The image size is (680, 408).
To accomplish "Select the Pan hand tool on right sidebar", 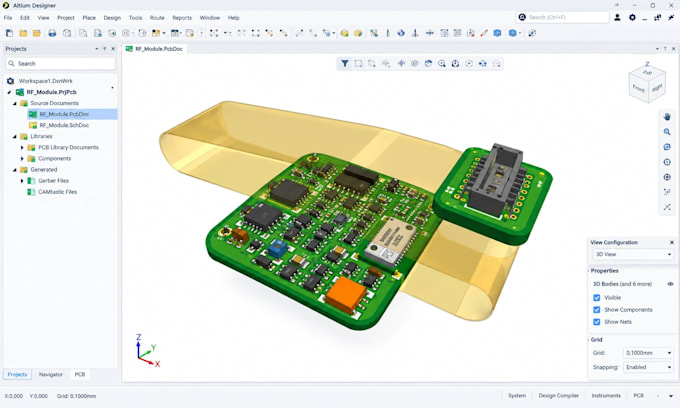I will [x=667, y=117].
